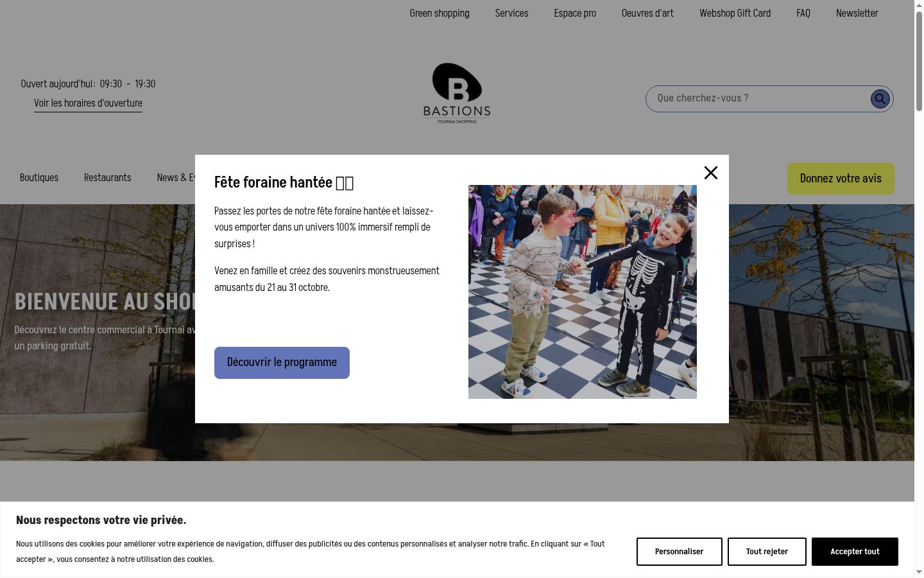
Task: Reject all cookies with Tout rejeter
Action: 767,552
